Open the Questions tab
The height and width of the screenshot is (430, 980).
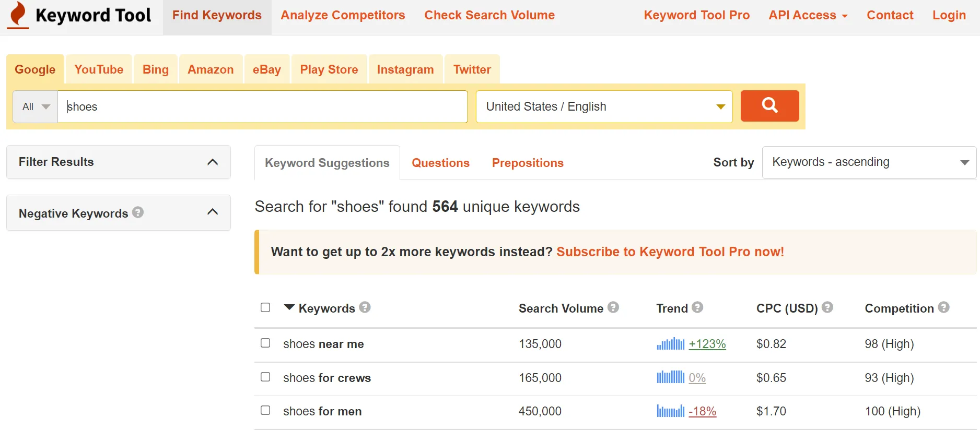pyautogui.click(x=440, y=163)
